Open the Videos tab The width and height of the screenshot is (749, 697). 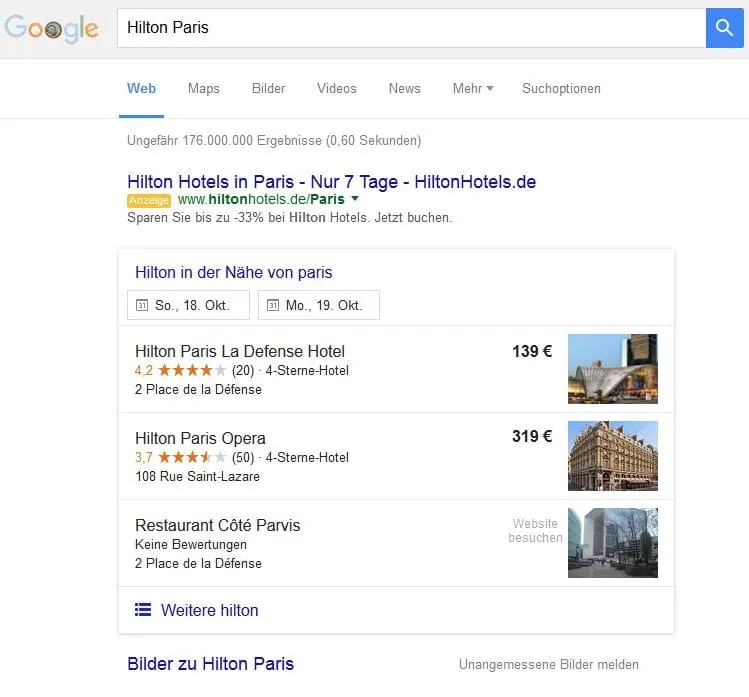(336, 88)
